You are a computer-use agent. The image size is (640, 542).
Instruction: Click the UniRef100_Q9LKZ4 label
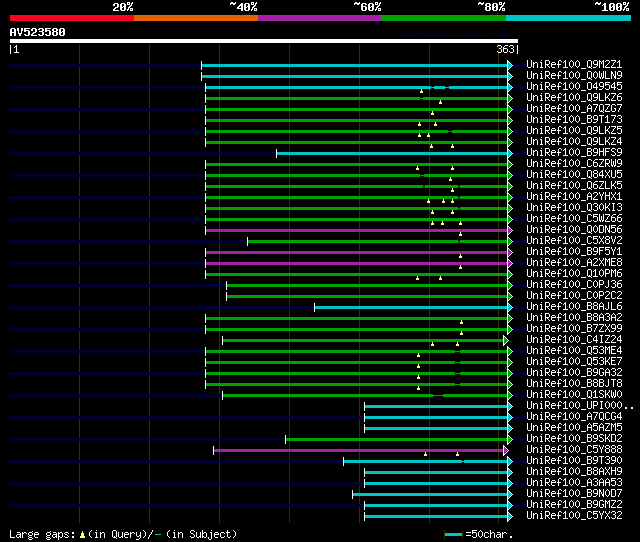pyautogui.click(x=574, y=142)
